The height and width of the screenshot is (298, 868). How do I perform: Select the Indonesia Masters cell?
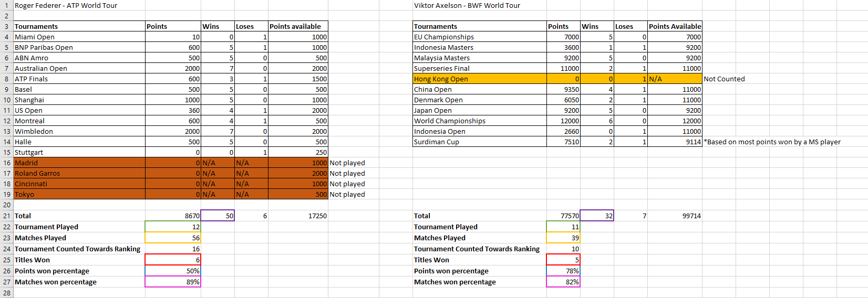click(x=480, y=47)
